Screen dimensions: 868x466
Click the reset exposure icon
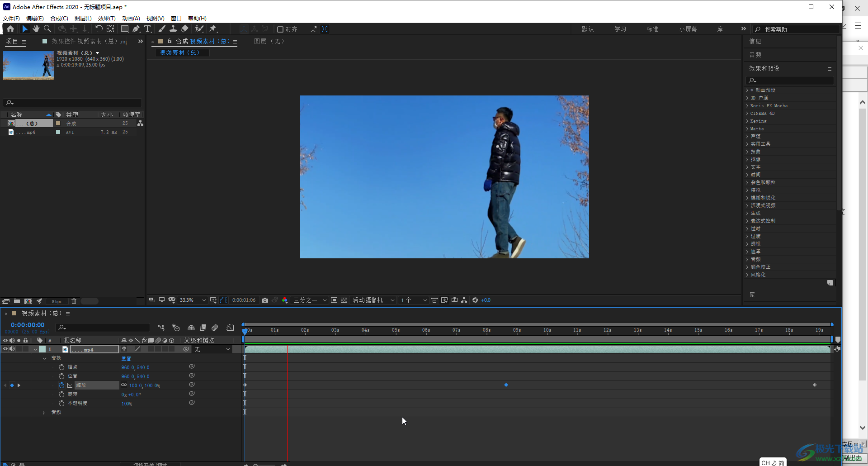pos(475,300)
